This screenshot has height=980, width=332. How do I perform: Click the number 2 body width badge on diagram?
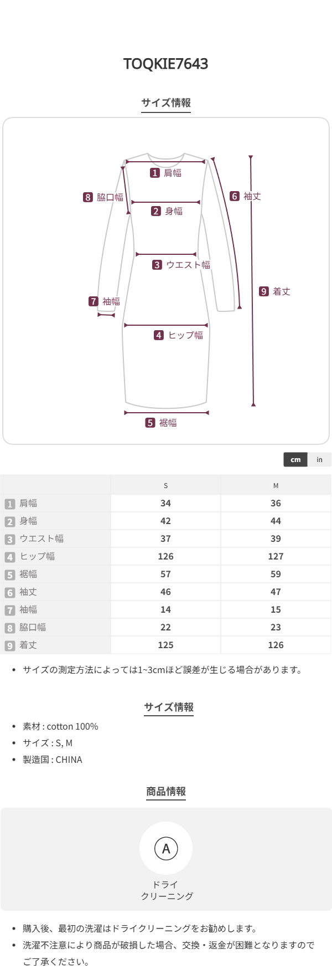point(156,211)
